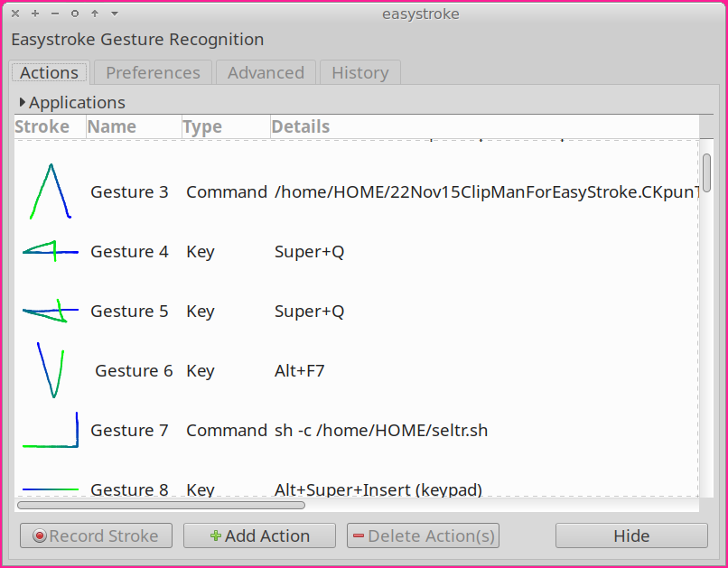Click the Details column header
This screenshot has height=568, width=728.
pos(485,126)
